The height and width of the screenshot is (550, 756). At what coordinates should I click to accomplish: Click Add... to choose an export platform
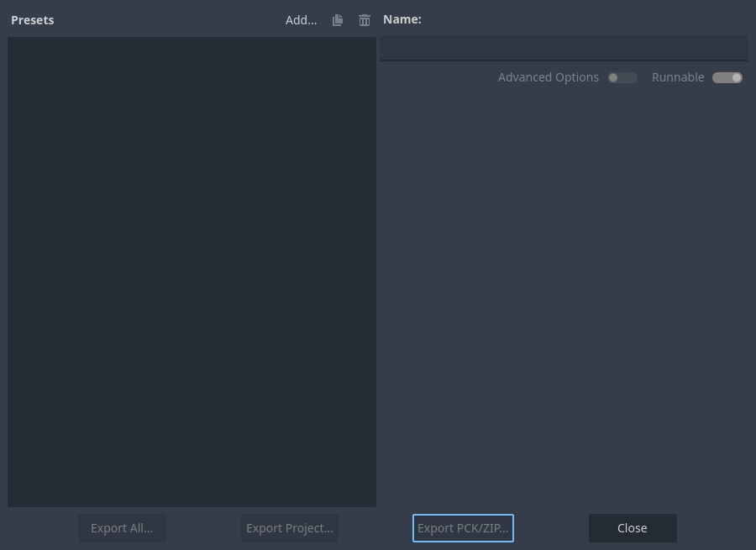[301, 19]
